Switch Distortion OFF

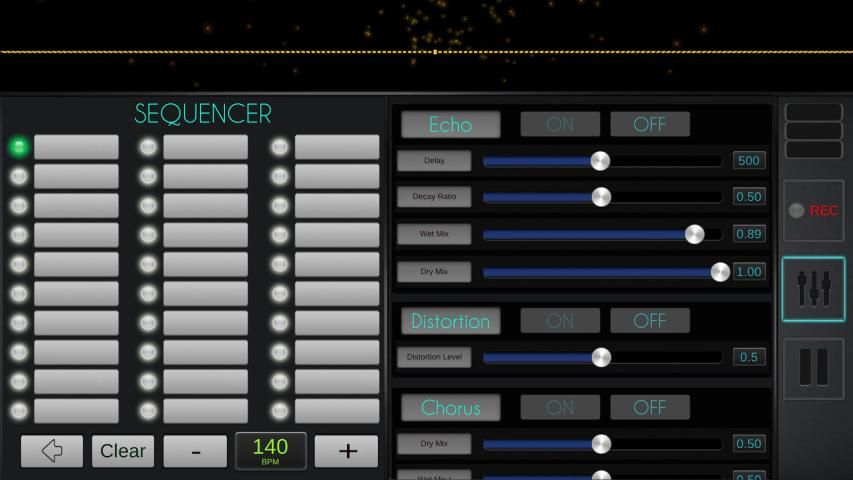pos(650,321)
